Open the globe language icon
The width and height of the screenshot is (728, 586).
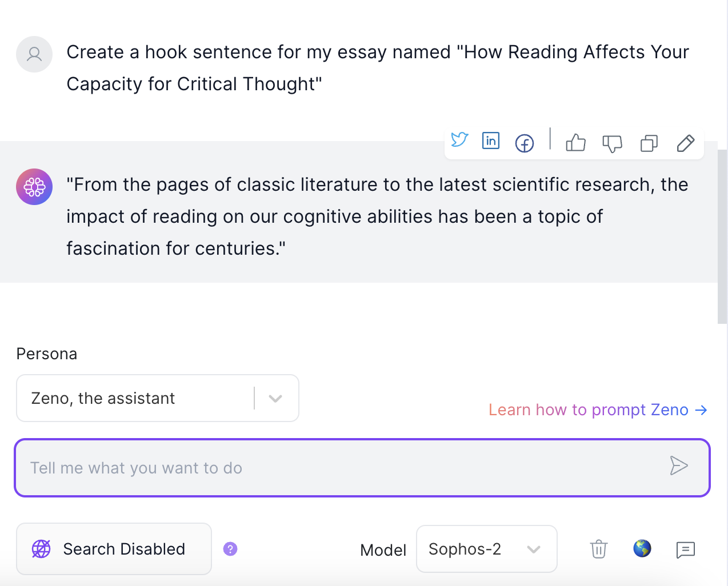[642, 548]
